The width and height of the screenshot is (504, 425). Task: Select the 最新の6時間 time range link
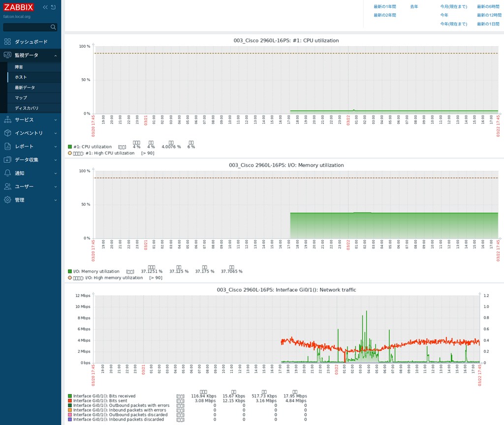click(487, 6)
